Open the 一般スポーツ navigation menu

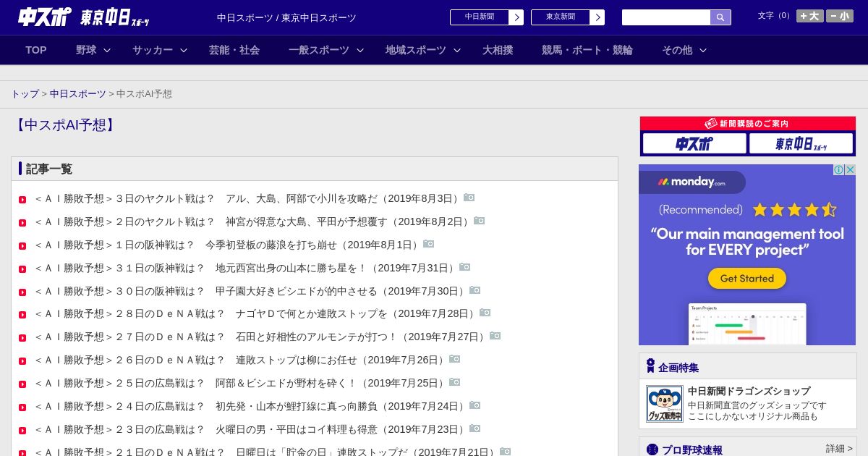coord(319,50)
